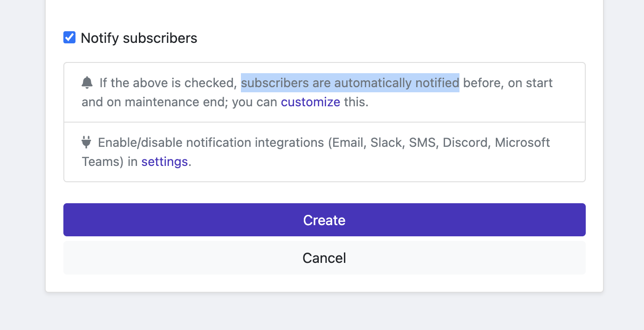Image resolution: width=644 pixels, height=330 pixels.
Task: Click the word Microsoft in integrations list
Action: pos(522,142)
